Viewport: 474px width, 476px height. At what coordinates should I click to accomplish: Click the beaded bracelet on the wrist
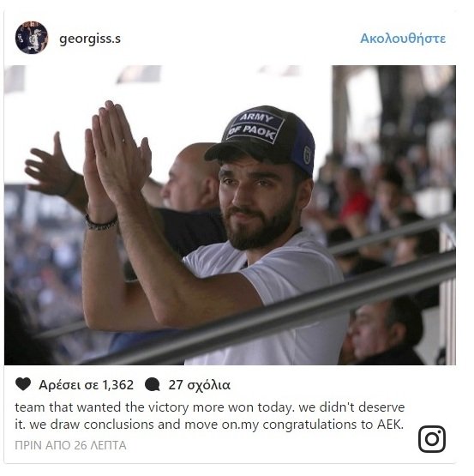pyautogui.click(x=101, y=222)
